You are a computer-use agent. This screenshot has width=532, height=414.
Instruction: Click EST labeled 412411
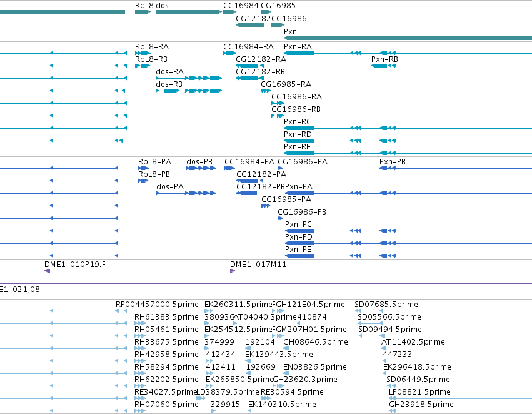tap(221, 367)
